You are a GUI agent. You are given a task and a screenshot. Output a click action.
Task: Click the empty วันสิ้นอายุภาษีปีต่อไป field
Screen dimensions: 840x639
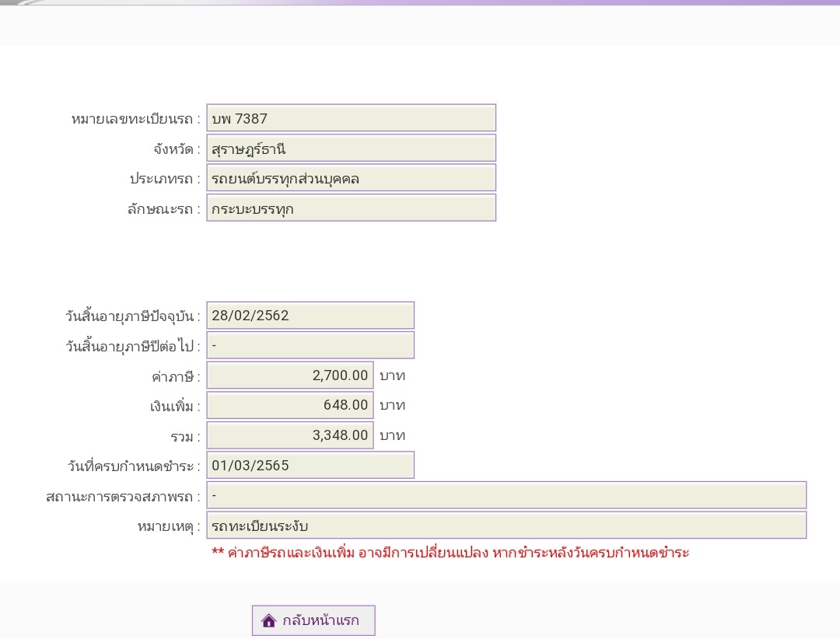click(x=310, y=345)
